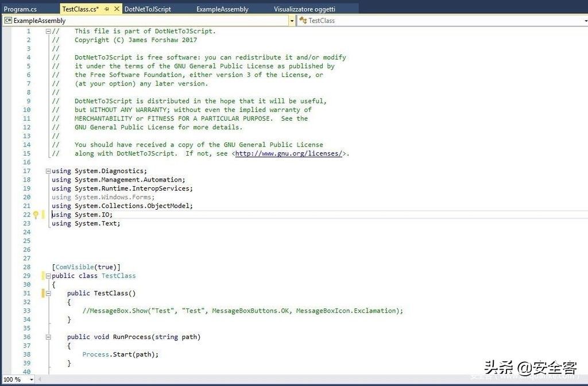
Task: Switch to the Program.cs tab
Action: tap(21, 9)
